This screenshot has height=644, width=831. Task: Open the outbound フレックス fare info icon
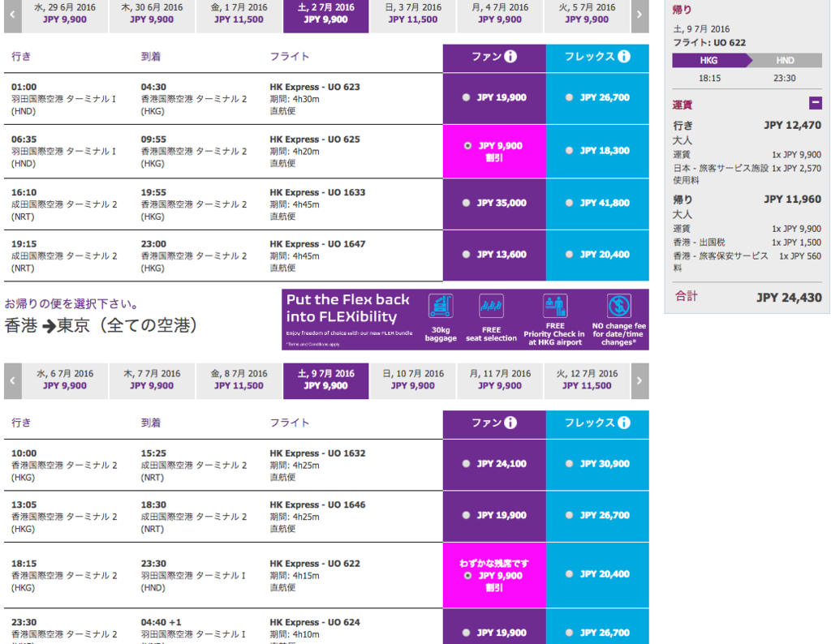624,56
